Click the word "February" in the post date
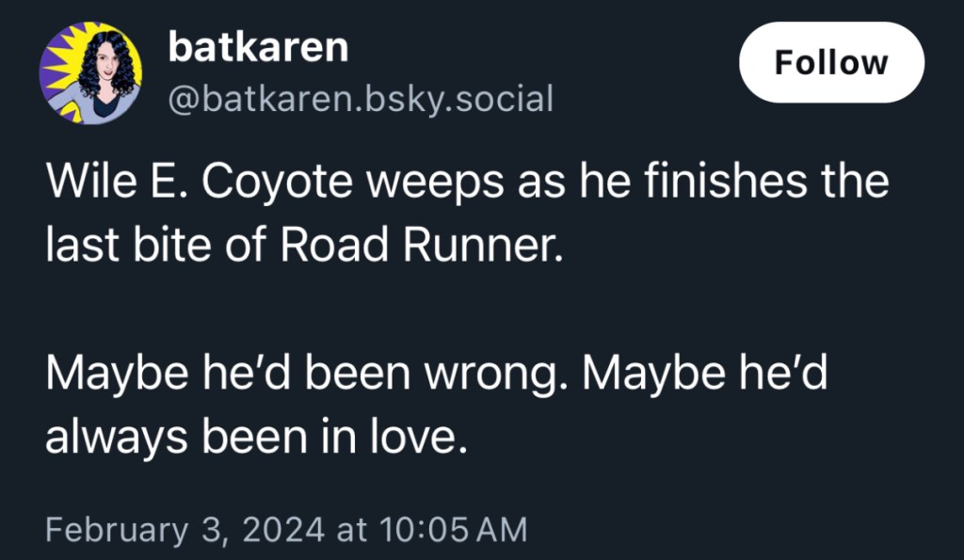 (x=117, y=528)
